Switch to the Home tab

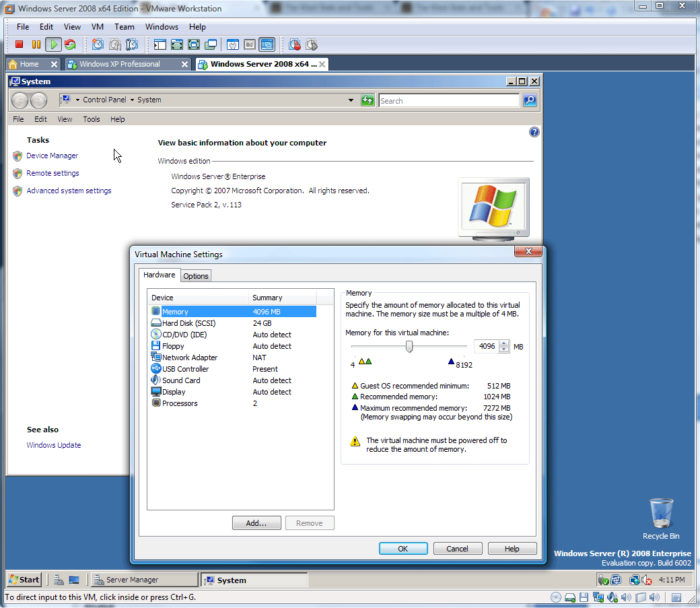point(32,65)
